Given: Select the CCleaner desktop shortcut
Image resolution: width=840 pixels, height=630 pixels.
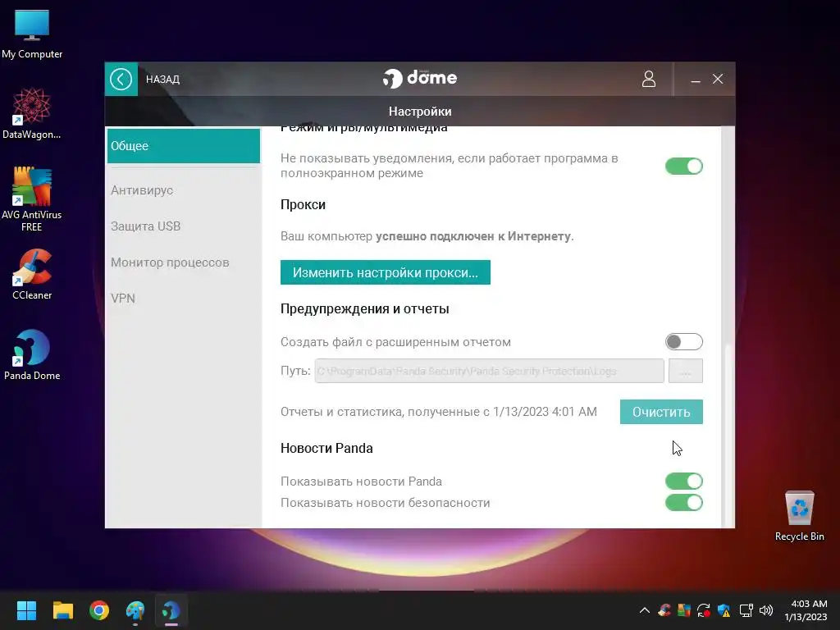Looking at the screenshot, I should [x=32, y=274].
